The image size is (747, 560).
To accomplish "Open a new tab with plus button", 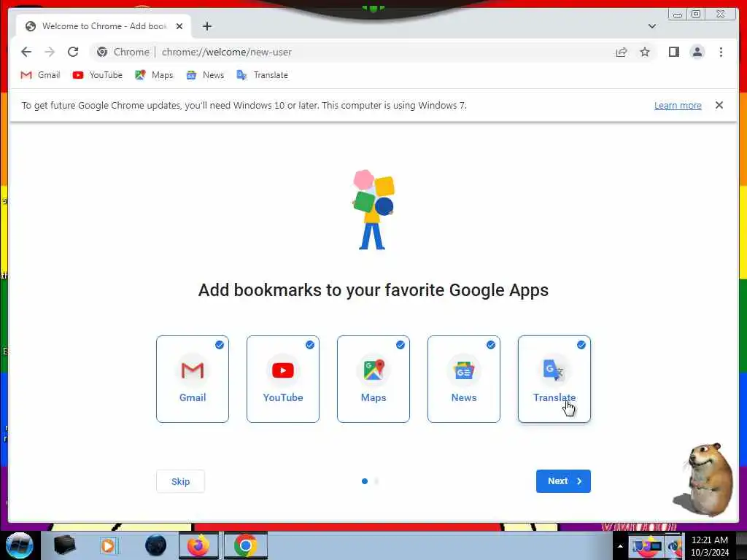I will pyautogui.click(x=206, y=26).
